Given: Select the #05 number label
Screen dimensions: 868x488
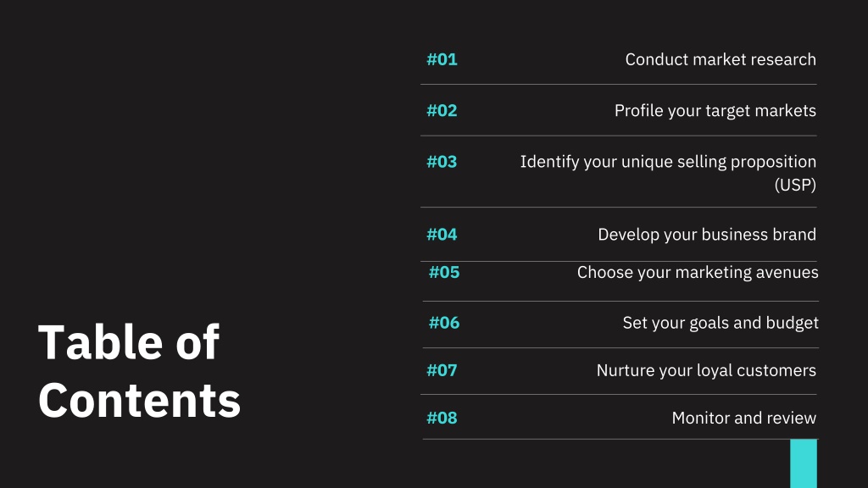Looking at the screenshot, I should coord(444,272).
